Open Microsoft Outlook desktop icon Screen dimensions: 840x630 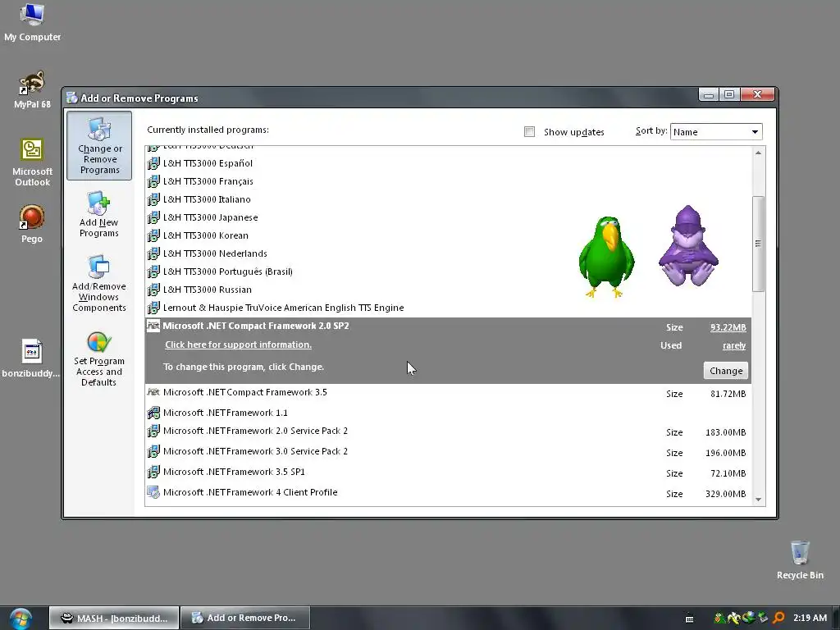(x=32, y=163)
